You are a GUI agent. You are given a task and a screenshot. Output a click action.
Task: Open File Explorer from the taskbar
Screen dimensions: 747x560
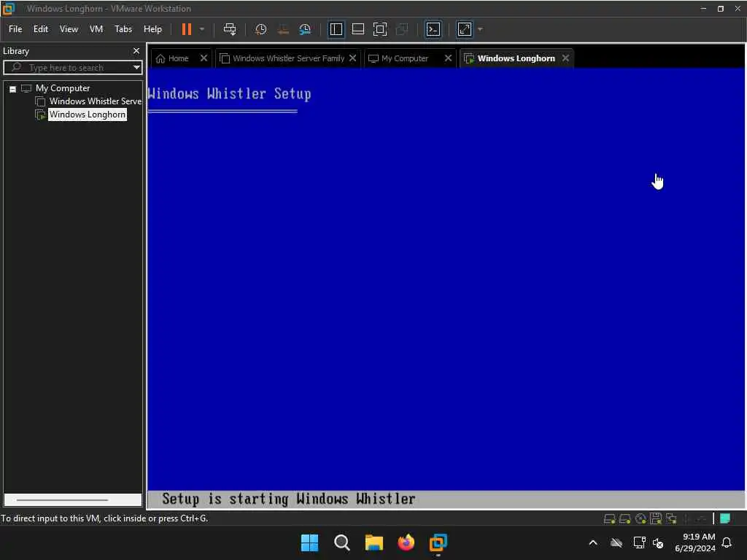pos(374,542)
